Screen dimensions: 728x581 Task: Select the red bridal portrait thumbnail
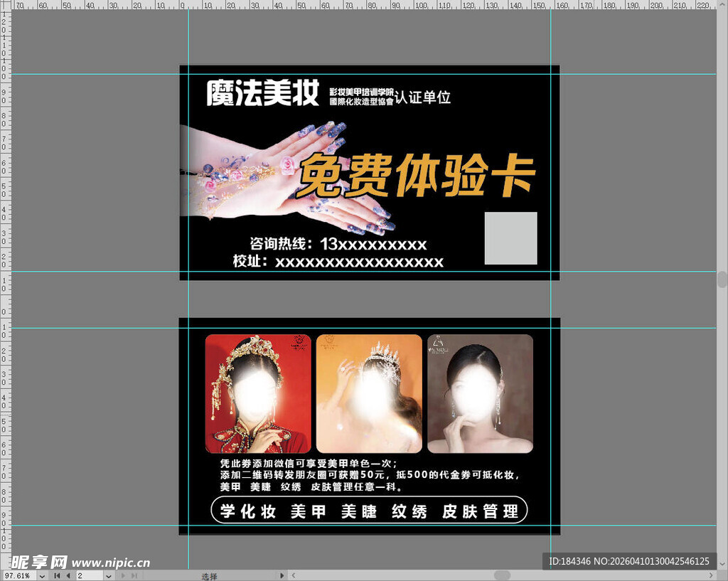258,393
